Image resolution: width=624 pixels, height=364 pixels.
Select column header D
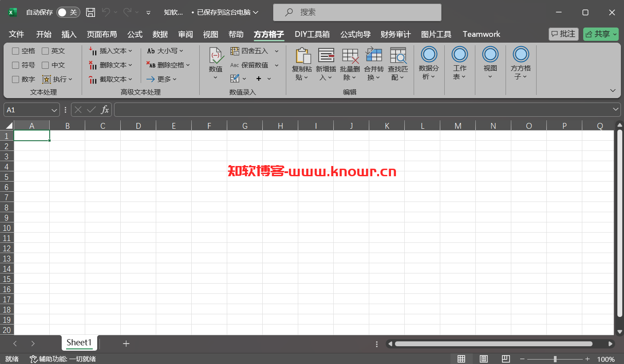point(138,126)
